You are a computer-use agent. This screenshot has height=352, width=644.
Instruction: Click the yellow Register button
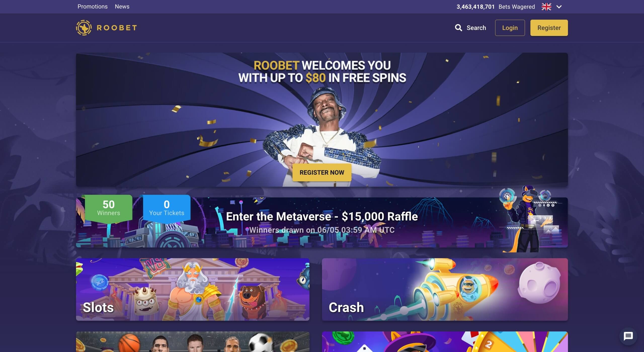pos(549,28)
